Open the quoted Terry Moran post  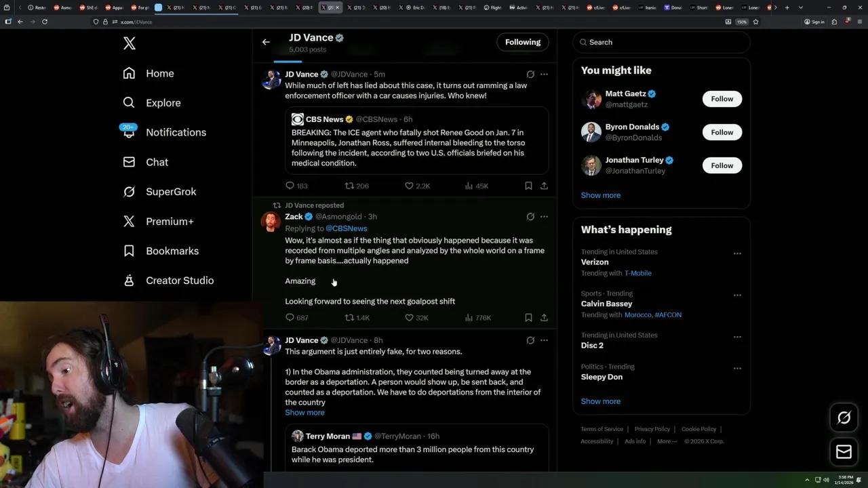(416, 449)
